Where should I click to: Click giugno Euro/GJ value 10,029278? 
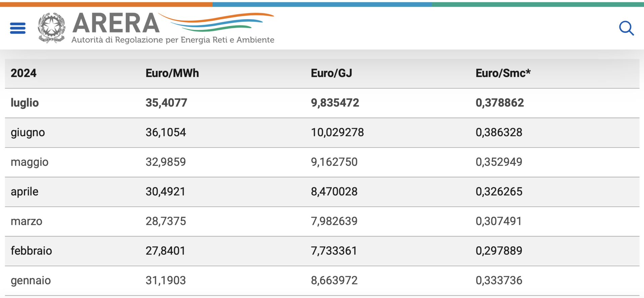pos(337,133)
